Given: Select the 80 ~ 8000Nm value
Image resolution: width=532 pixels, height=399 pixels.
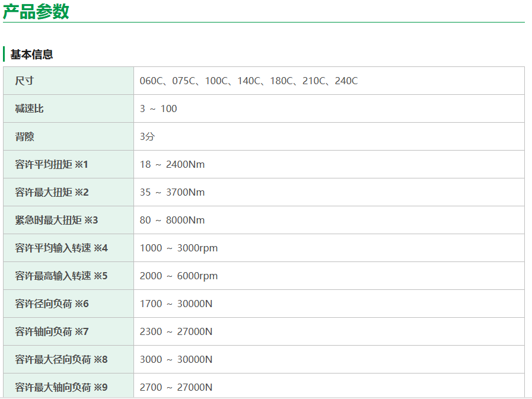Looking at the screenshot, I should click(x=172, y=220).
